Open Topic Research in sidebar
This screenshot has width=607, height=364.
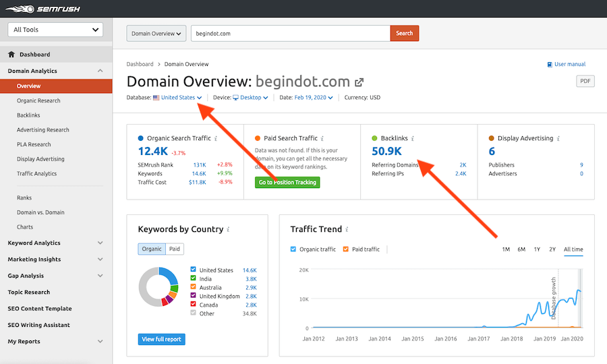(28, 292)
